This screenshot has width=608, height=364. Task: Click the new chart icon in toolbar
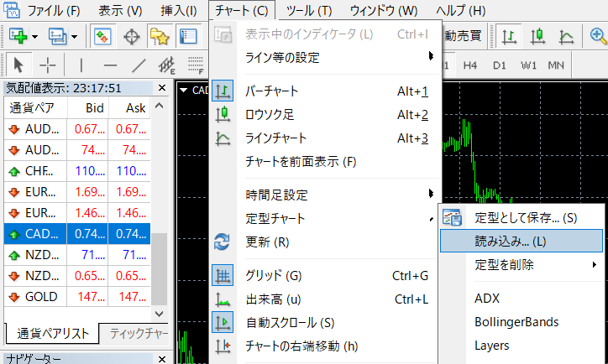(18, 36)
